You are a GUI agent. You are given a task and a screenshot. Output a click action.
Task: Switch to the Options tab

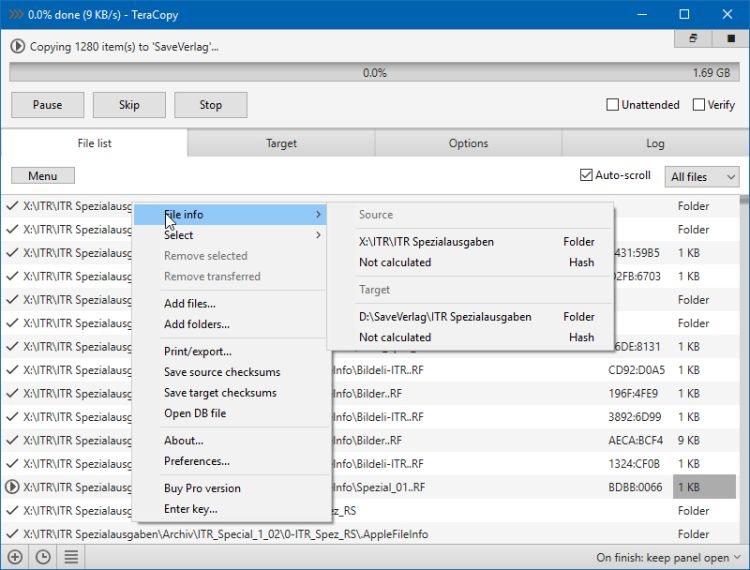(x=468, y=143)
